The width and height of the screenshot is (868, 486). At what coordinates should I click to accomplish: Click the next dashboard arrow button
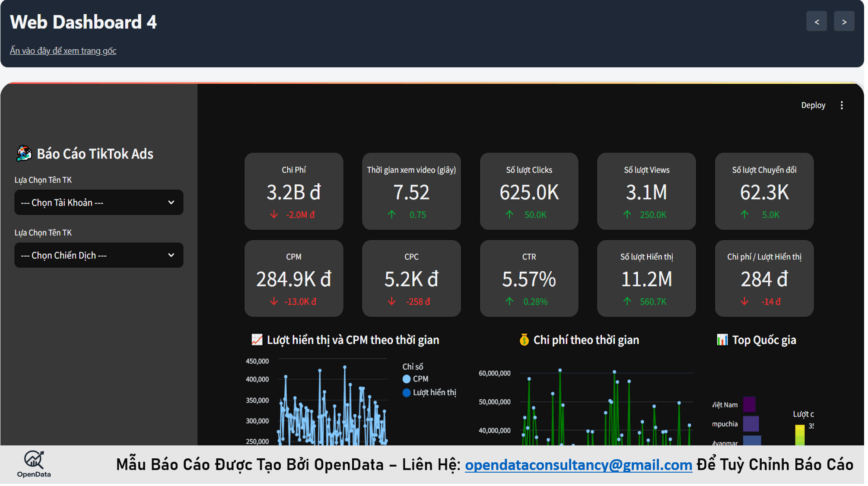point(844,22)
